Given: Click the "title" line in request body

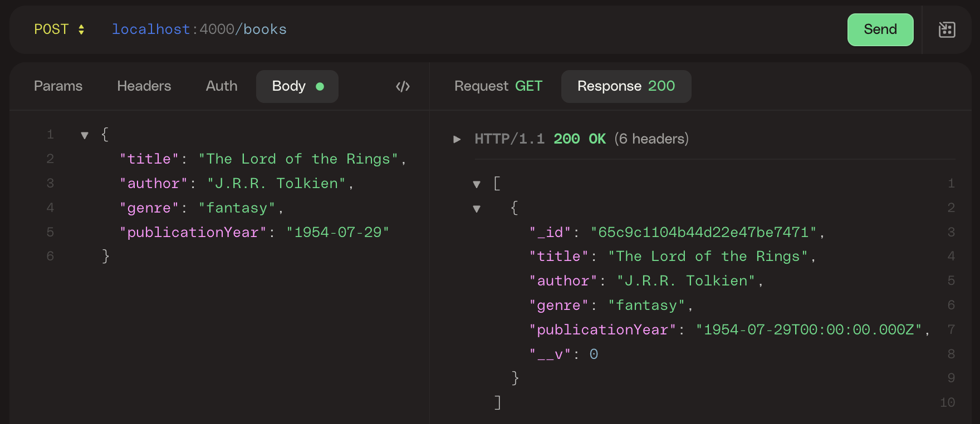Looking at the screenshot, I should (x=262, y=159).
